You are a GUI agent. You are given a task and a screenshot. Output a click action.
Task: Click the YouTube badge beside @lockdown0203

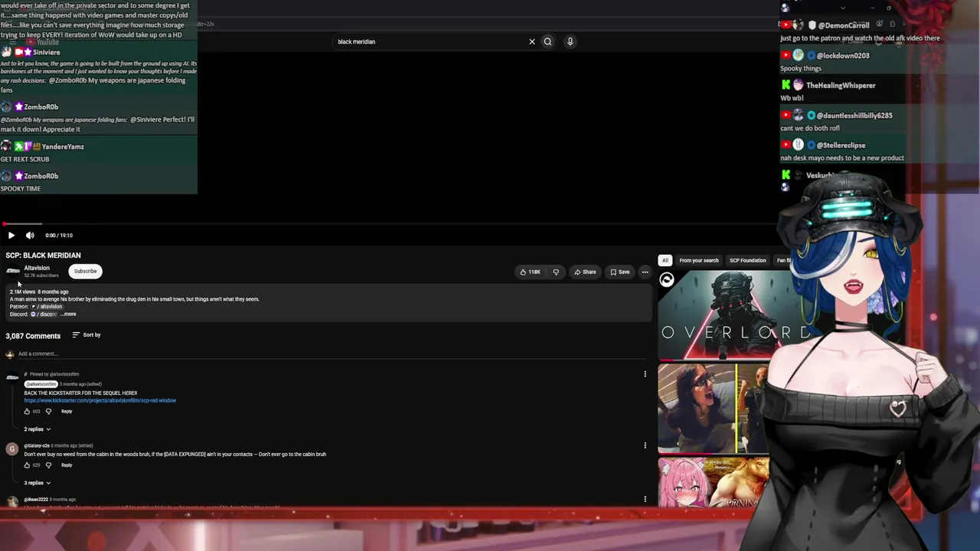click(x=786, y=56)
